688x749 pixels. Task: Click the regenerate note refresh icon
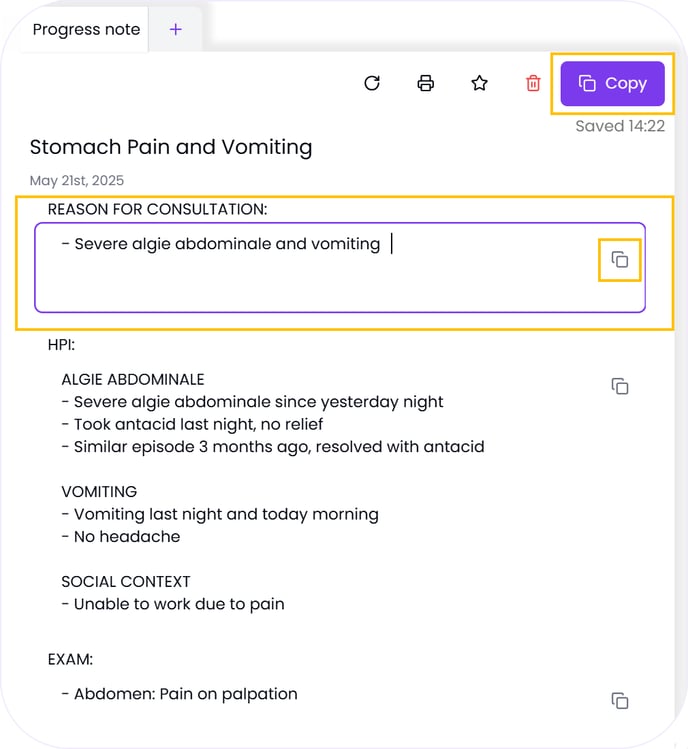(372, 83)
